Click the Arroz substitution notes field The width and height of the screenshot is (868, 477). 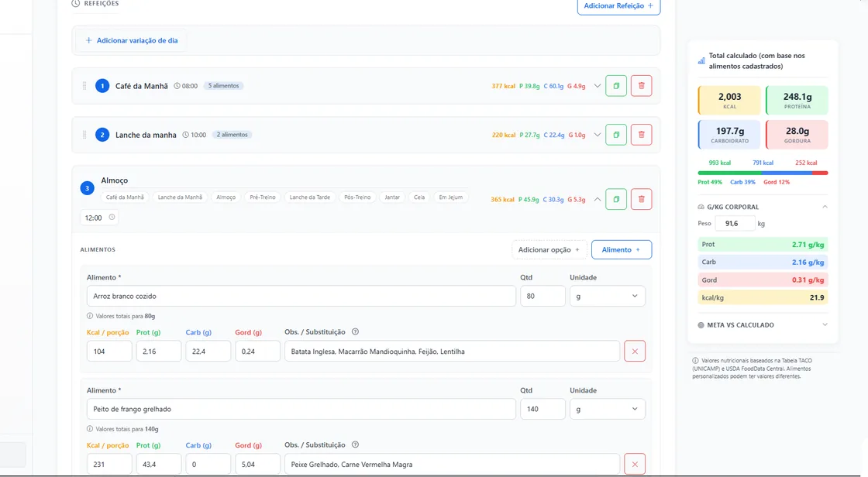click(452, 352)
